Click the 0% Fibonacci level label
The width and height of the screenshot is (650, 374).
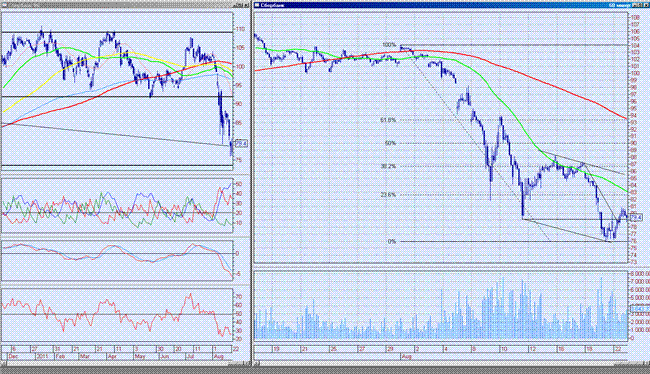pyautogui.click(x=392, y=241)
